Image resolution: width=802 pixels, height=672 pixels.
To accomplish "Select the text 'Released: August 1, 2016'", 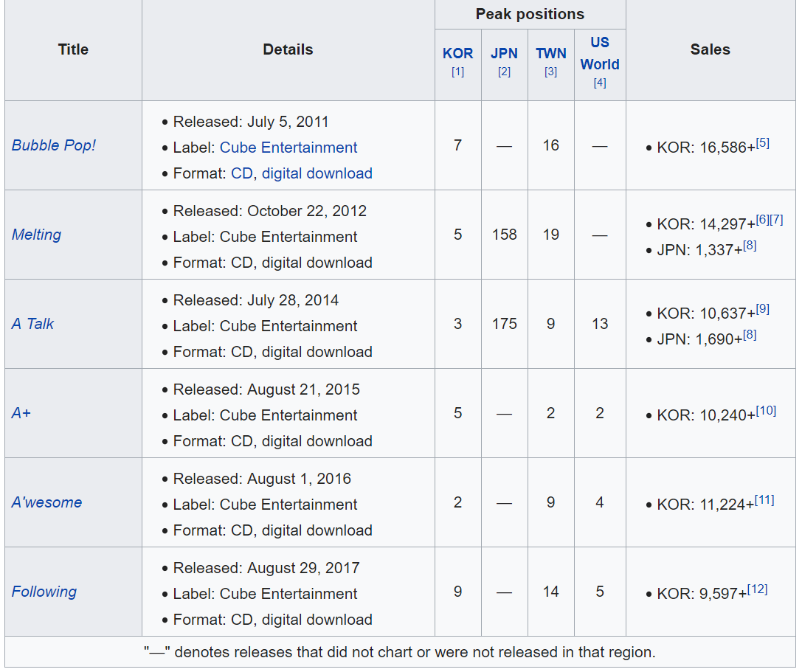I will point(262,479).
